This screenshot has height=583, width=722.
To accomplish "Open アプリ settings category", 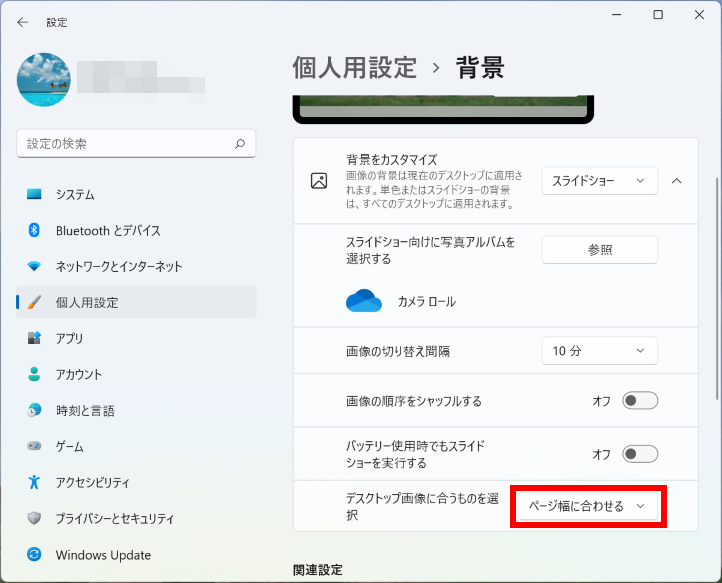I will pos(136,338).
